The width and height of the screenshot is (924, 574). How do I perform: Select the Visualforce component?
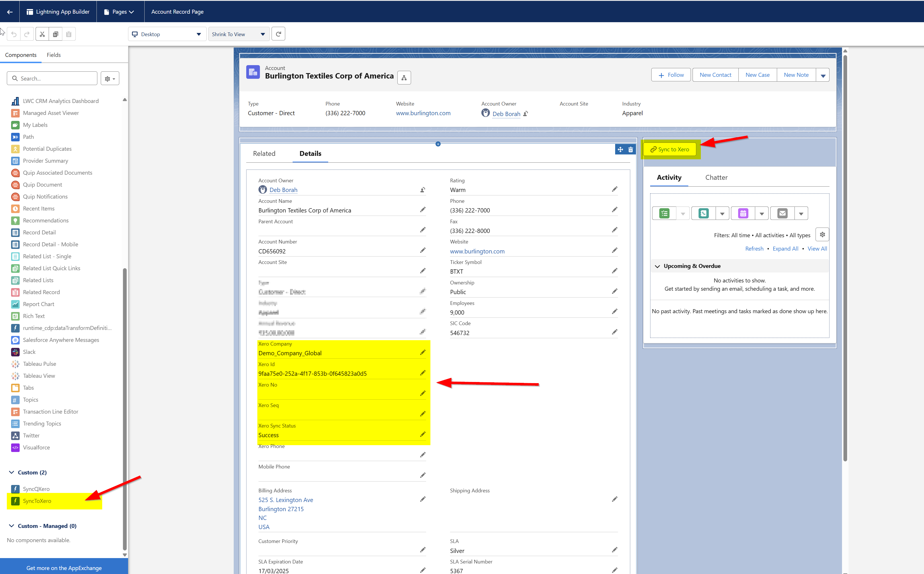(36, 448)
